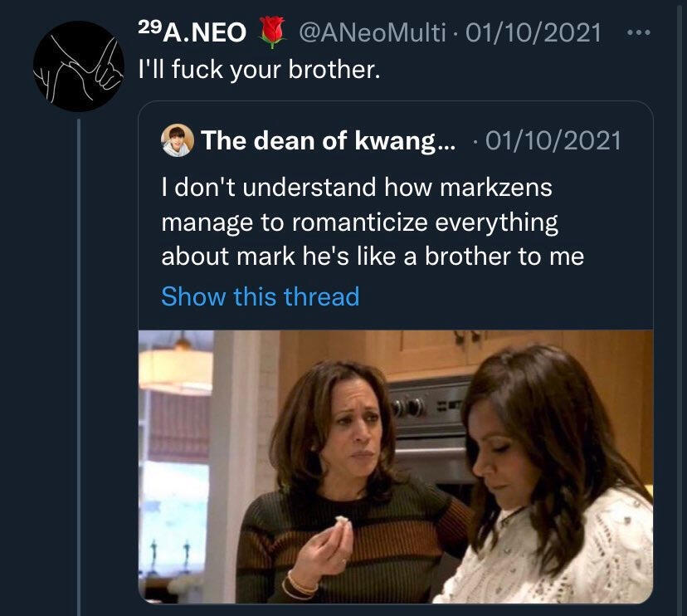Open the quoted author's small profile picture
Image resolution: width=687 pixels, height=616 pixels.
(177, 140)
